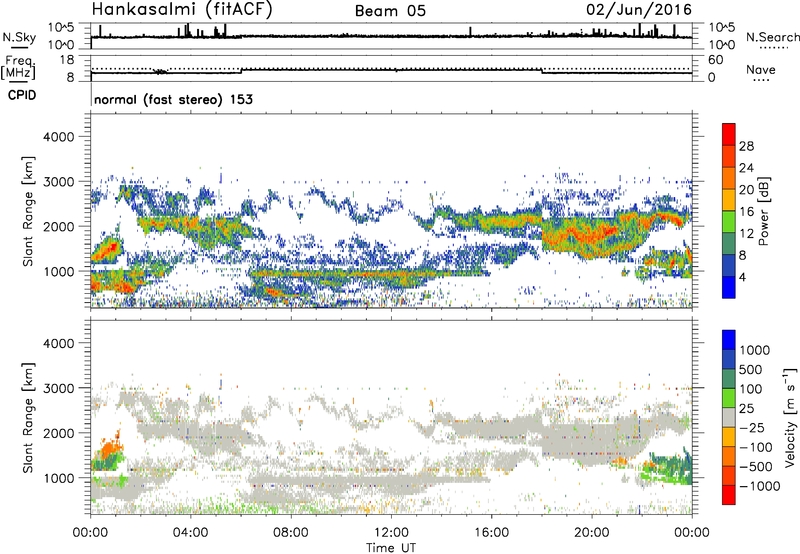Screen dimensions: 800x554
Task: Click the blue 1000 velocity color band
Action: coord(729,340)
